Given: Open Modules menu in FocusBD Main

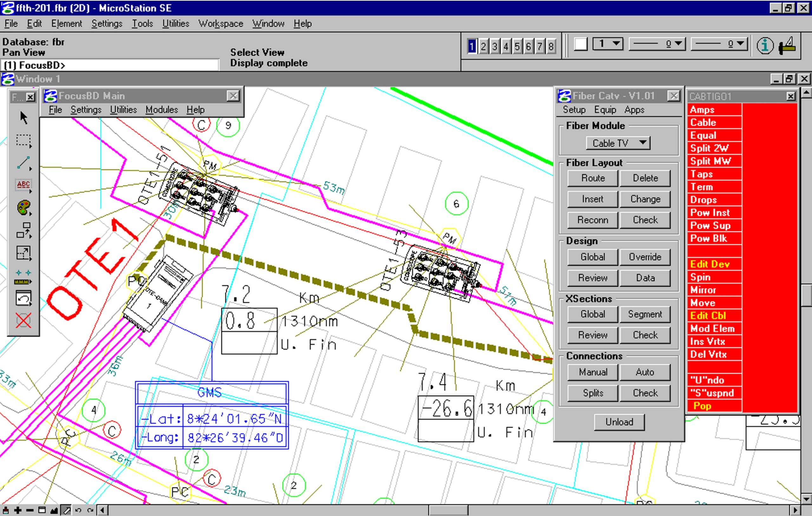Looking at the screenshot, I should click(x=161, y=110).
